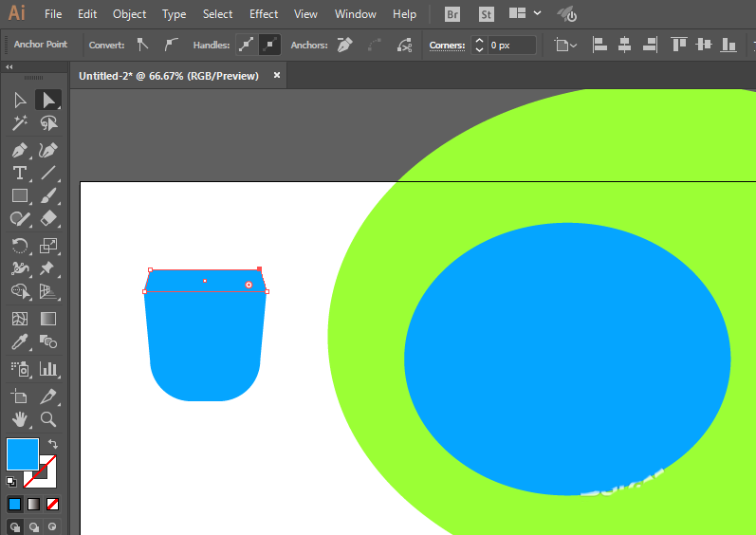Select the Scale tool
Image resolution: width=756 pixels, height=535 pixels.
[x=48, y=246]
